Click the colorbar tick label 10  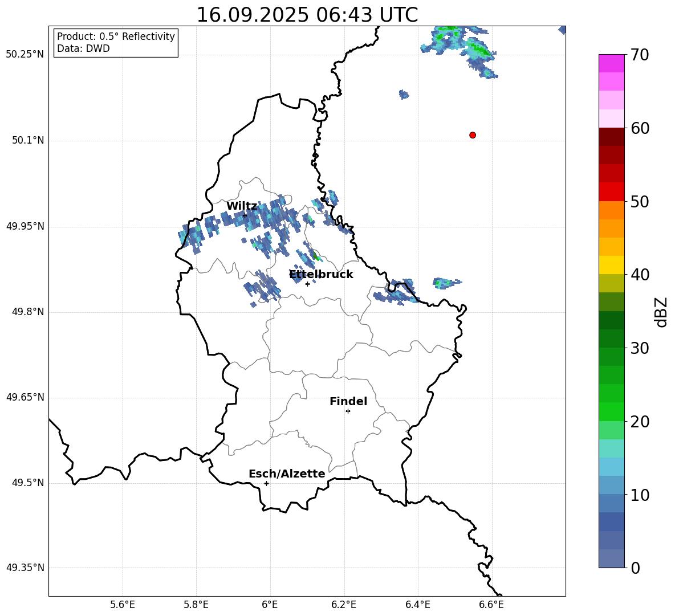click(640, 495)
